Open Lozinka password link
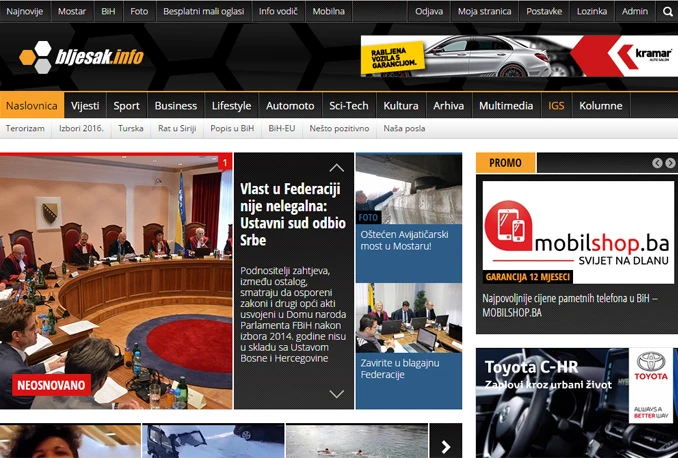 click(x=592, y=12)
